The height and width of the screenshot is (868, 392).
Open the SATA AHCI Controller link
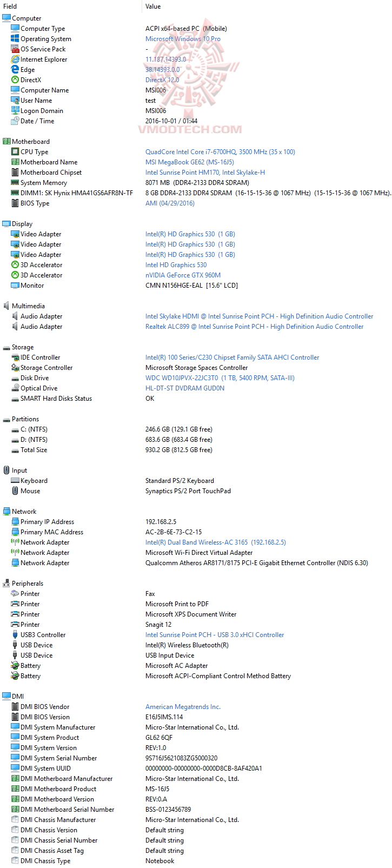point(232,357)
